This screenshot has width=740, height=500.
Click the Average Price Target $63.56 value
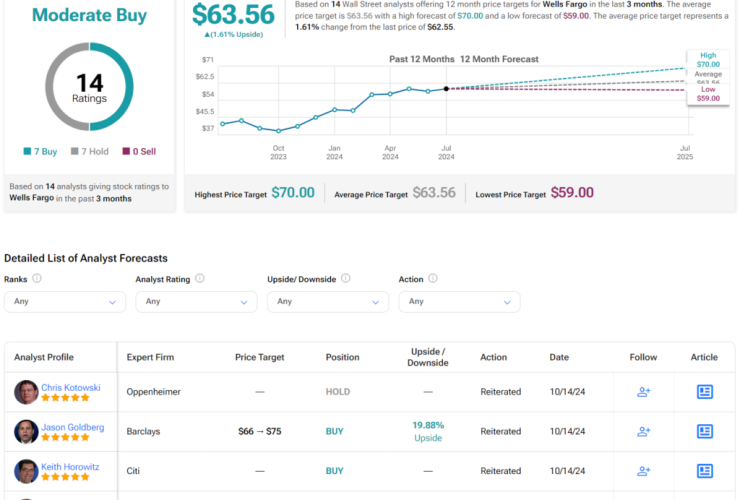(x=434, y=193)
